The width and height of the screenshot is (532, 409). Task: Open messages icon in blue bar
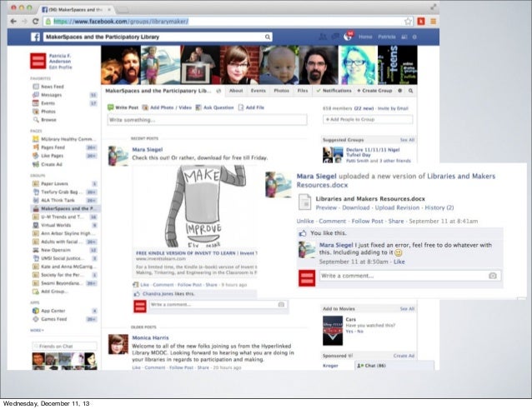335,37
